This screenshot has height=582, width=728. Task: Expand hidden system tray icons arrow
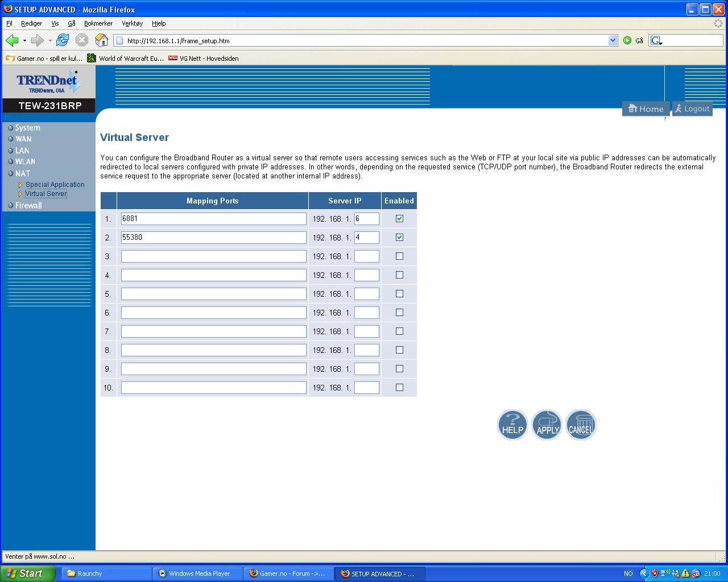[644, 573]
